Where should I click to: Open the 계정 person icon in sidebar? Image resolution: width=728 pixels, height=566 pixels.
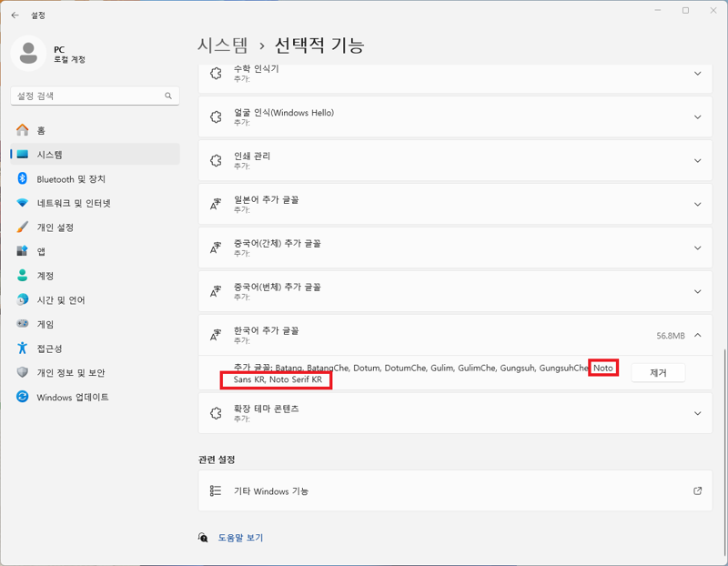pyautogui.click(x=22, y=276)
